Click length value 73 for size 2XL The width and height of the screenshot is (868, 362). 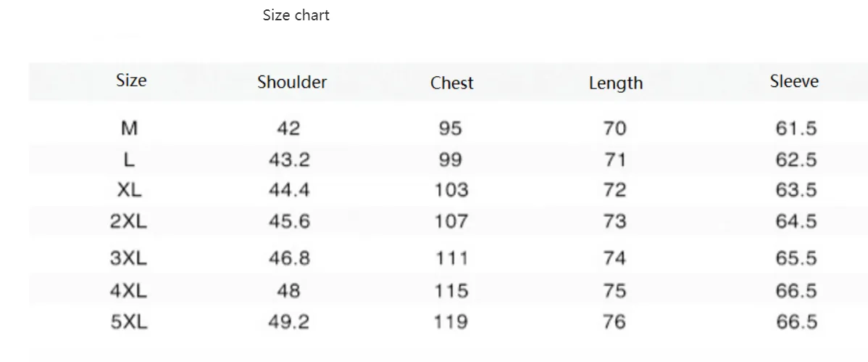point(614,221)
